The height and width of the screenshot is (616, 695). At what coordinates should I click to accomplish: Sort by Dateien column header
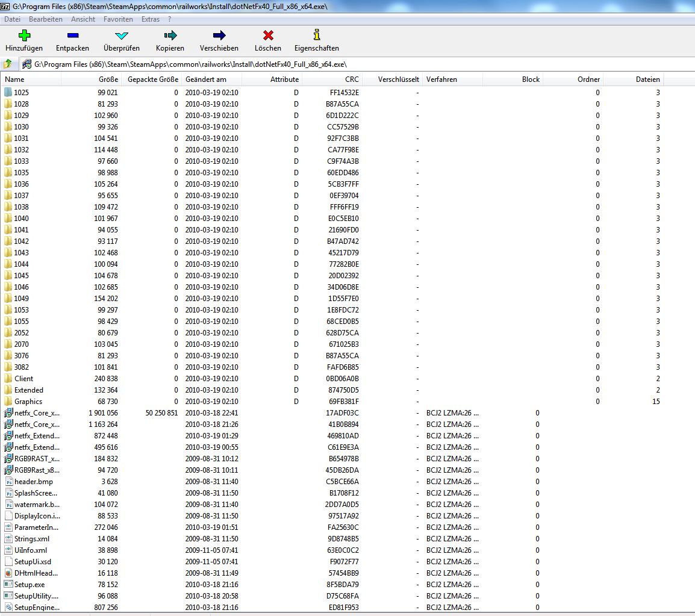coord(634,79)
